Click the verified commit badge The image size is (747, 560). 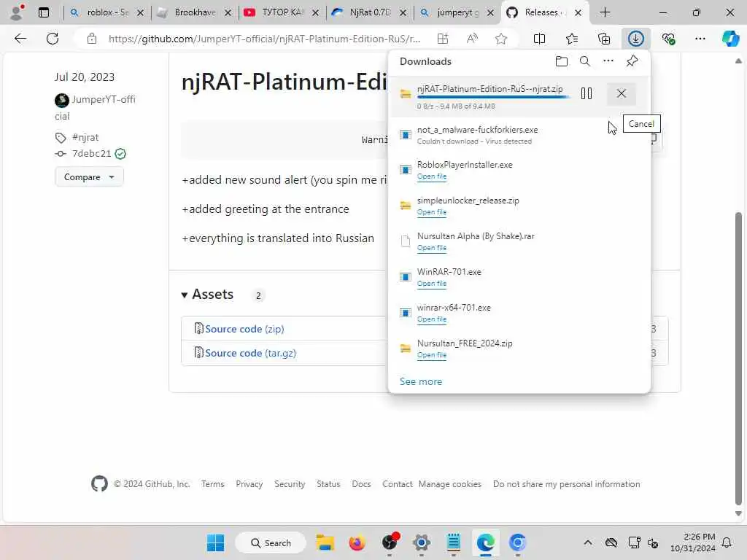point(120,153)
